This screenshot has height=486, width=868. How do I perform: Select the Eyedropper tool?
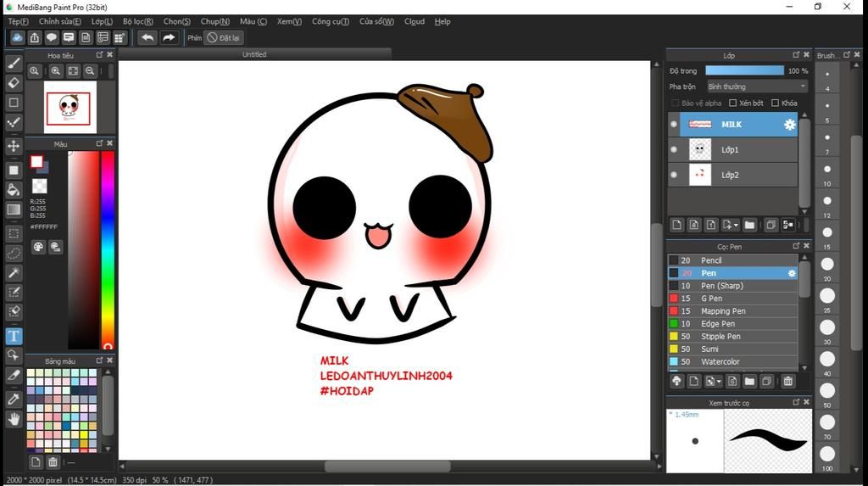pyautogui.click(x=14, y=399)
